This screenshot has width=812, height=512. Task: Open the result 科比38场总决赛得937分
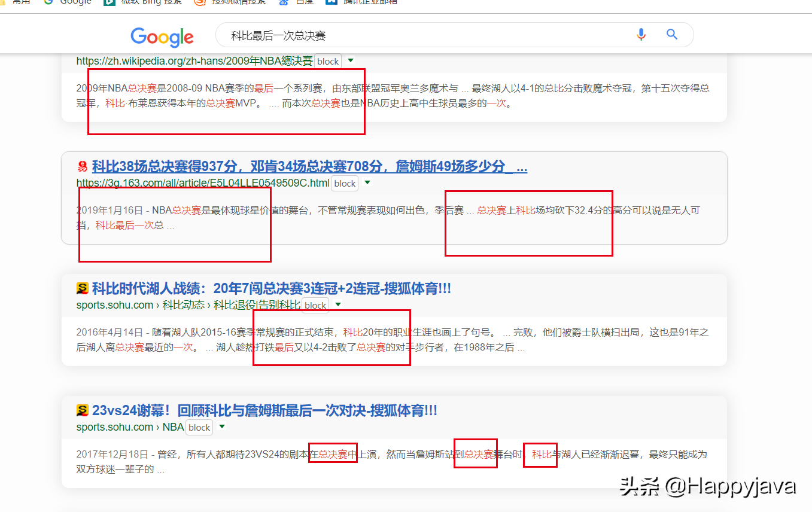pyautogui.click(x=309, y=166)
